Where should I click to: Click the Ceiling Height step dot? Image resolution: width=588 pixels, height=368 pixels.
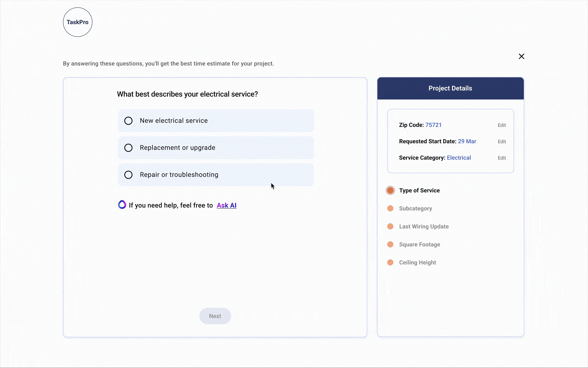coord(390,262)
